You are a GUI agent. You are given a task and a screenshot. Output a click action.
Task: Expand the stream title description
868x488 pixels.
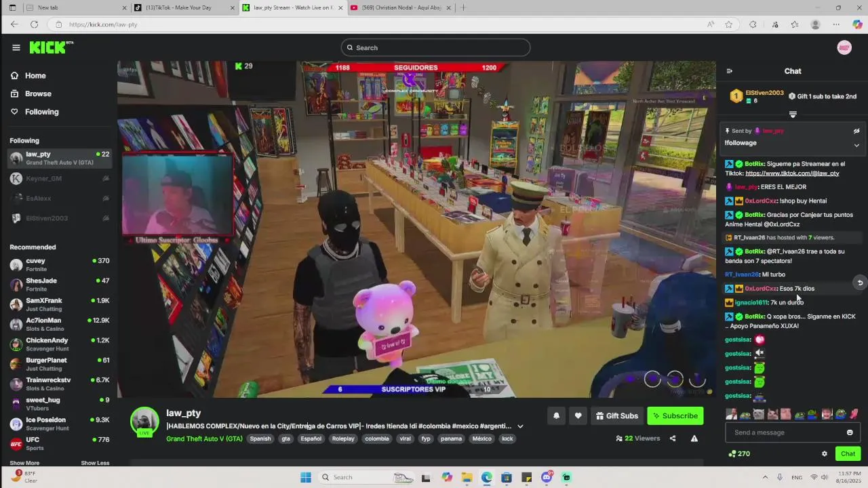(520, 426)
